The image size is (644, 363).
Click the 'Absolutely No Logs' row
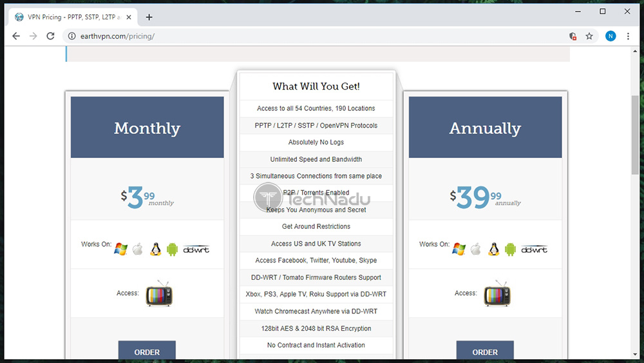(316, 142)
